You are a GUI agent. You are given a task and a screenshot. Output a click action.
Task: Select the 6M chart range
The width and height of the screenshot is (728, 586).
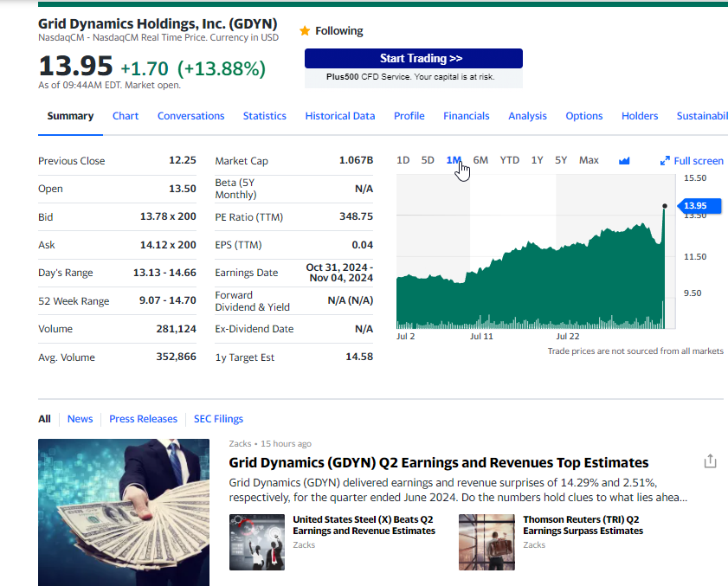(480, 160)
